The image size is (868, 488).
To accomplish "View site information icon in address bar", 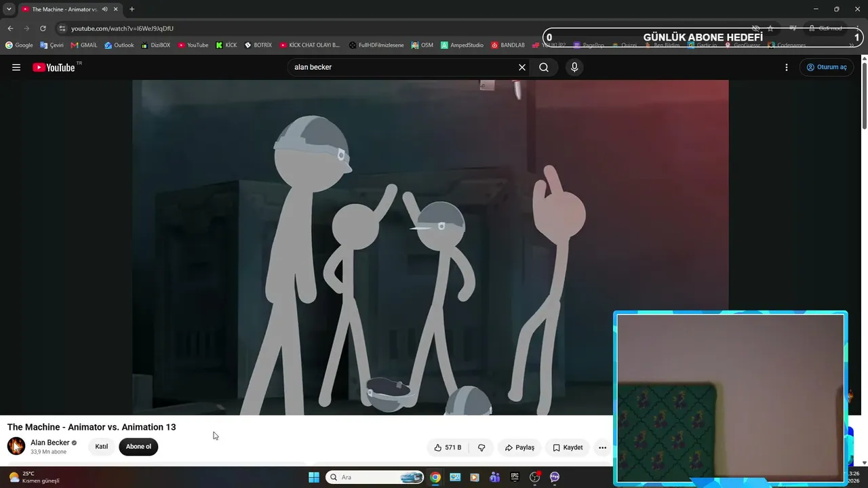I will coord(62,28).
